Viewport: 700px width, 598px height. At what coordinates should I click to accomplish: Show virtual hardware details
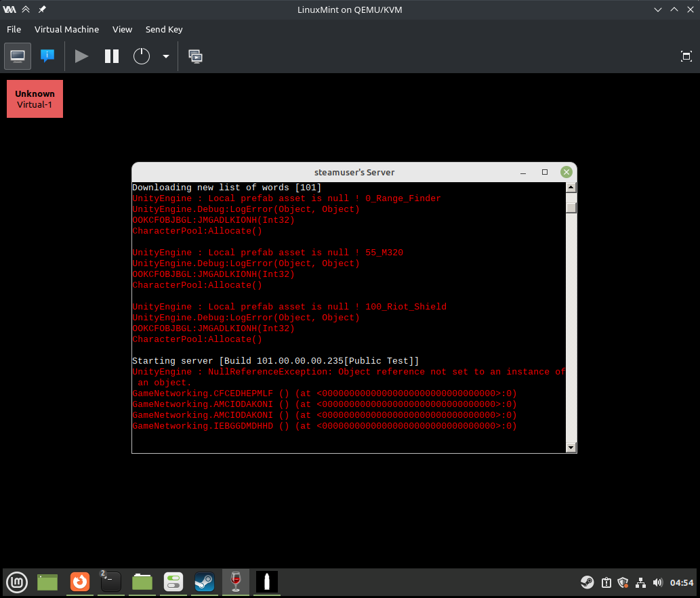tap(47, 56)
